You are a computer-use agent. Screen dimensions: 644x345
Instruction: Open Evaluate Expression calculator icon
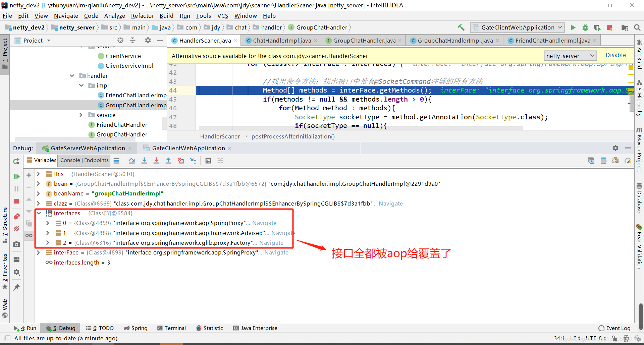(208, 161)
